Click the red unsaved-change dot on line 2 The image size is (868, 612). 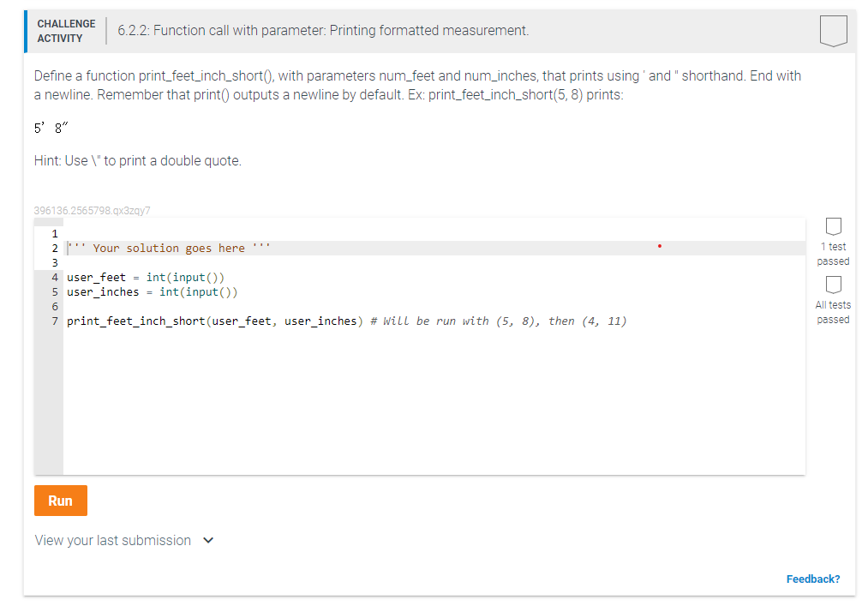point(659,246)
